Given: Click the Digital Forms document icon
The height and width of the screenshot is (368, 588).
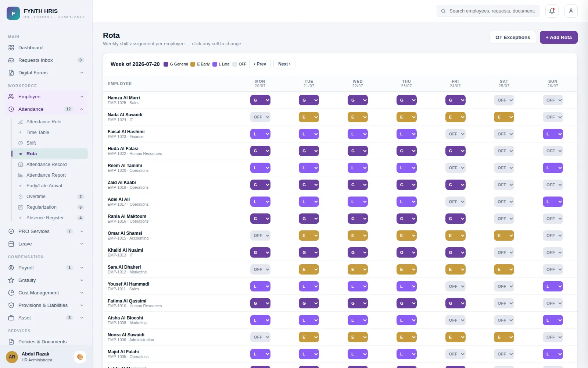Looking at the screenshot, I should pos(11,73).
